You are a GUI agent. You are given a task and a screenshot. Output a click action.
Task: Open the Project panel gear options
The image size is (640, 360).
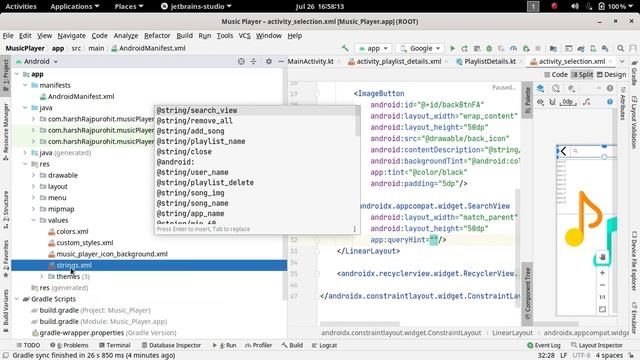click(x=269, y=61)
